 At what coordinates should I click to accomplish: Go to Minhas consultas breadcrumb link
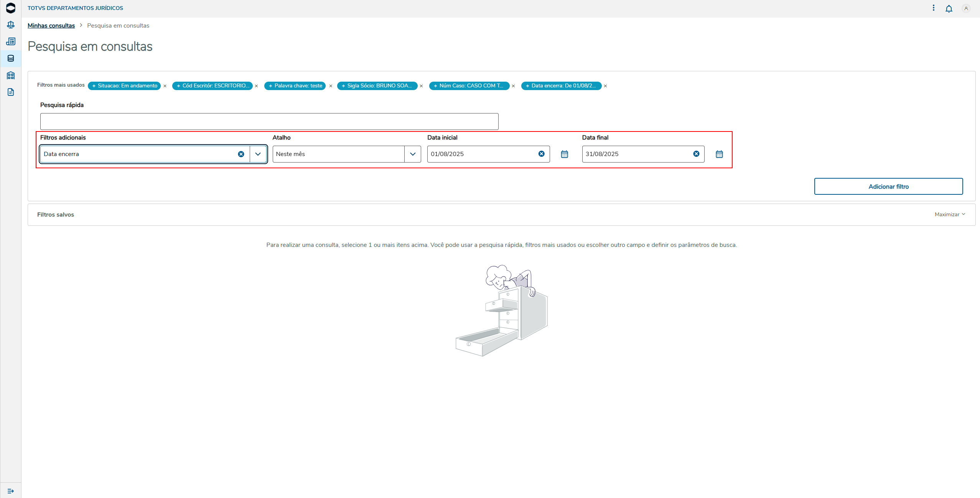coord(51,26)
